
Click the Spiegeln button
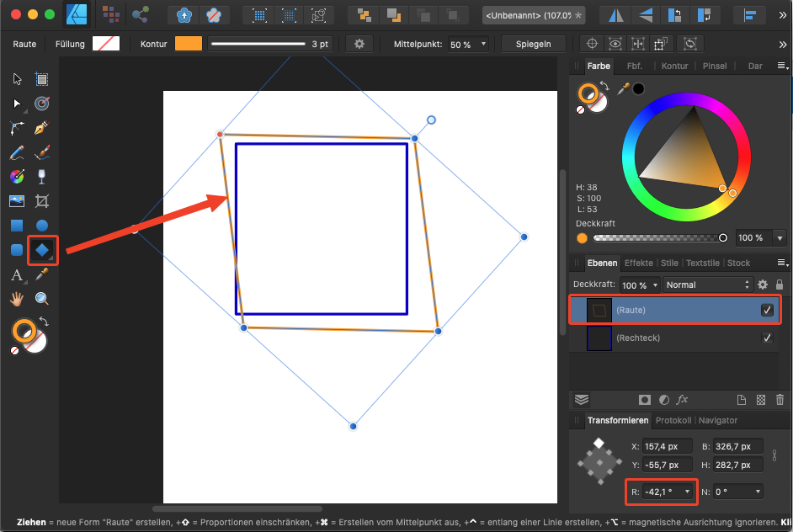click(532, 44)
